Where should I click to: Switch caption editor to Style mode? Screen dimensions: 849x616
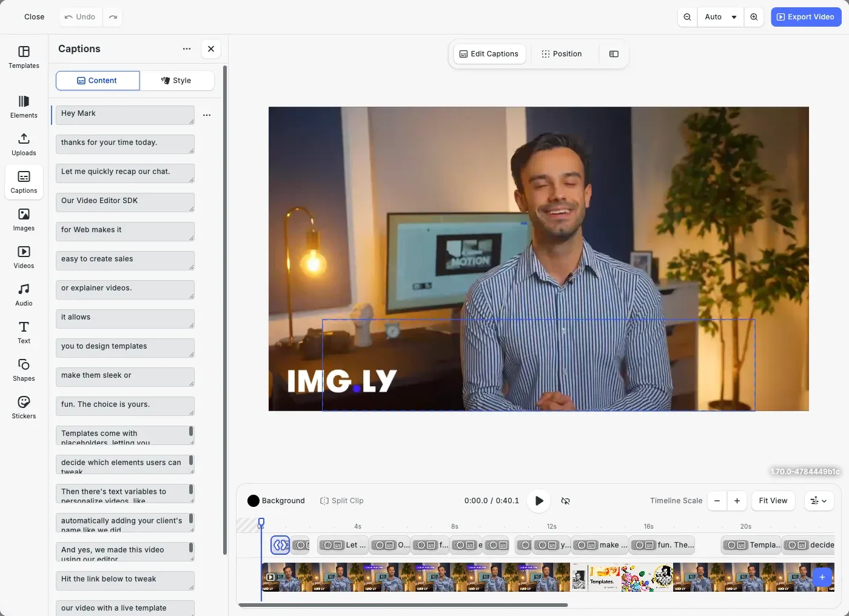(x=176, y=80)
